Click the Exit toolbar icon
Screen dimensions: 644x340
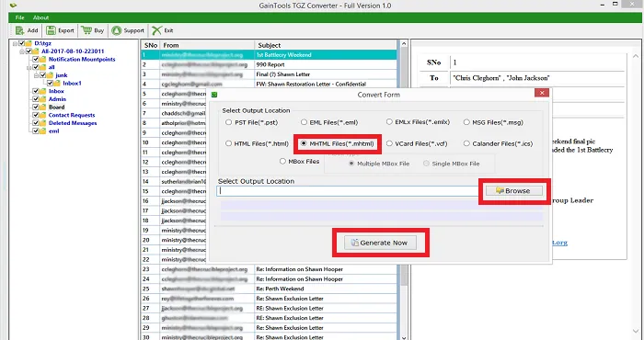tap(156, 30)
